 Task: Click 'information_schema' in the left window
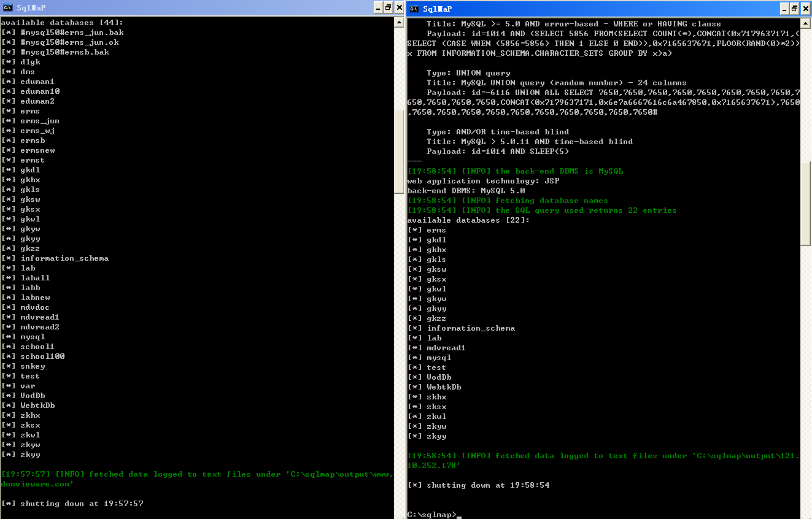[64, 258]
